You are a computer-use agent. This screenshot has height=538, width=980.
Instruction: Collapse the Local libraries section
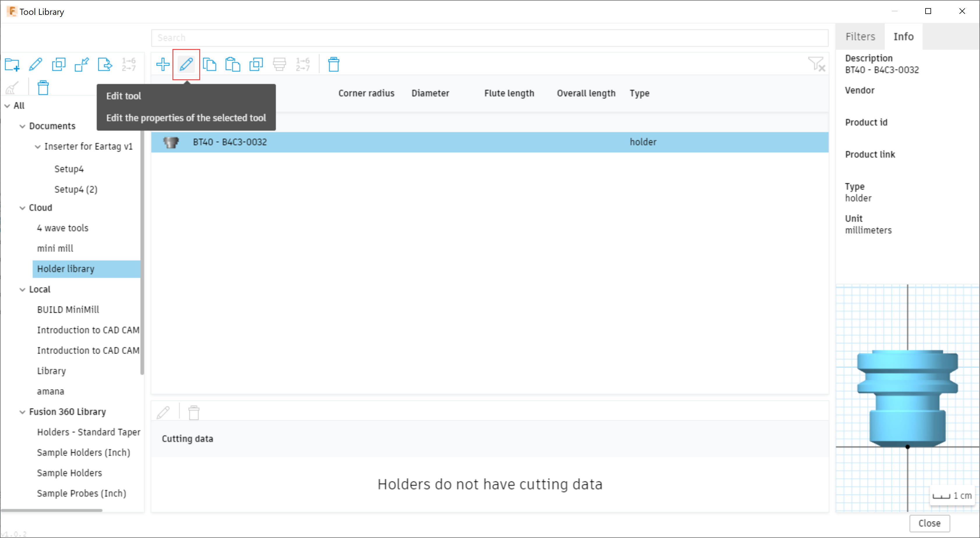click(x=22, y=289)
